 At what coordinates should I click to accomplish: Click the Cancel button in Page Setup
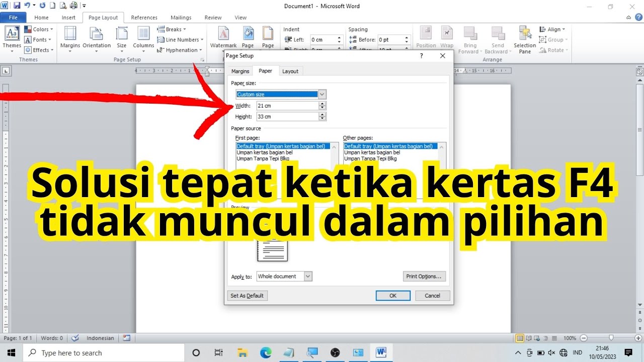(432, 296)
